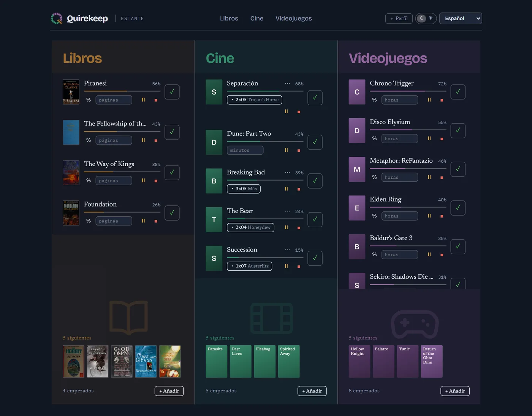Image resolution: width=532 pixels, height=416 pixels.
Task: Mark Foundation as finished
Action: point(172,213)
